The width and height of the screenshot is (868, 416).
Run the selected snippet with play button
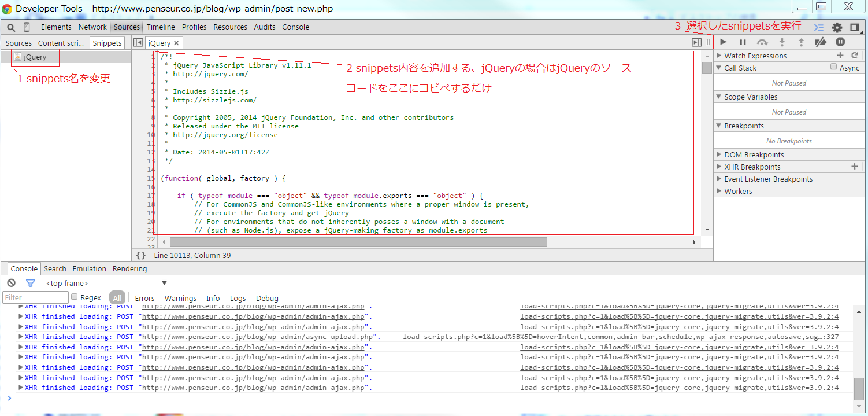[x=723, y=42]
